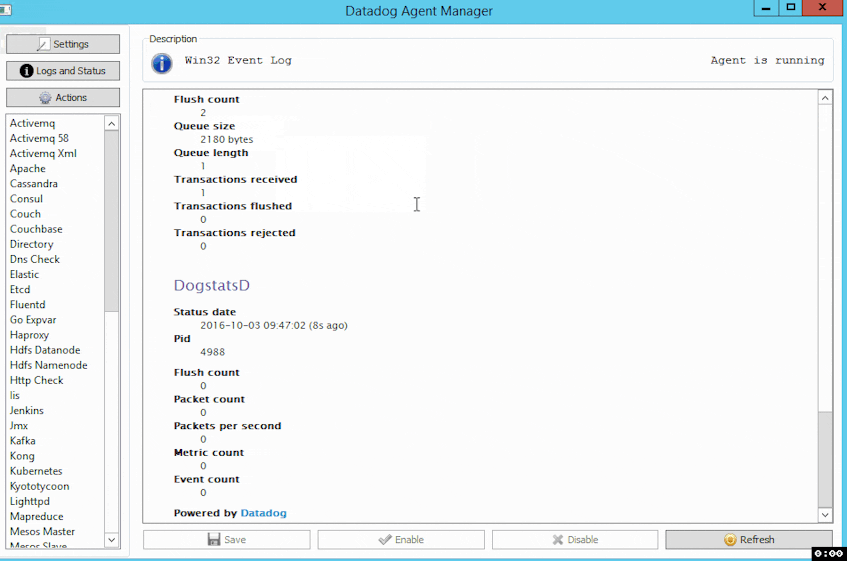Select Etcd integration
Screen dimensions: 847x561
(x=20, y=289)
